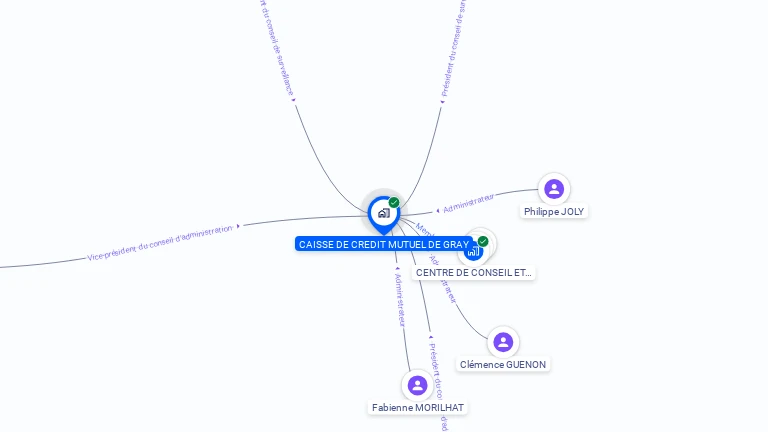Image resolution: width=768 pixels, height=432 pixels.
Task: Open the CAISSE DE CREDIT MUTUEL DE GRAY label
Action: (384, 244)
